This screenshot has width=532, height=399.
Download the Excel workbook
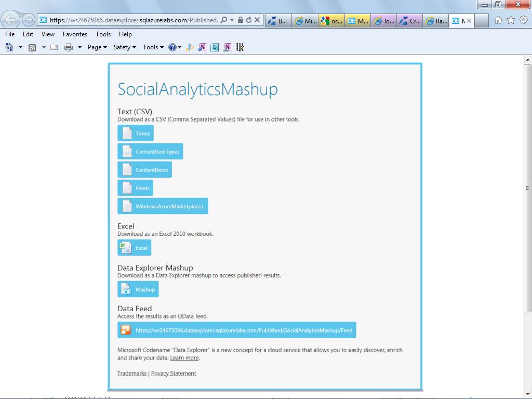(x=135, y=248)
